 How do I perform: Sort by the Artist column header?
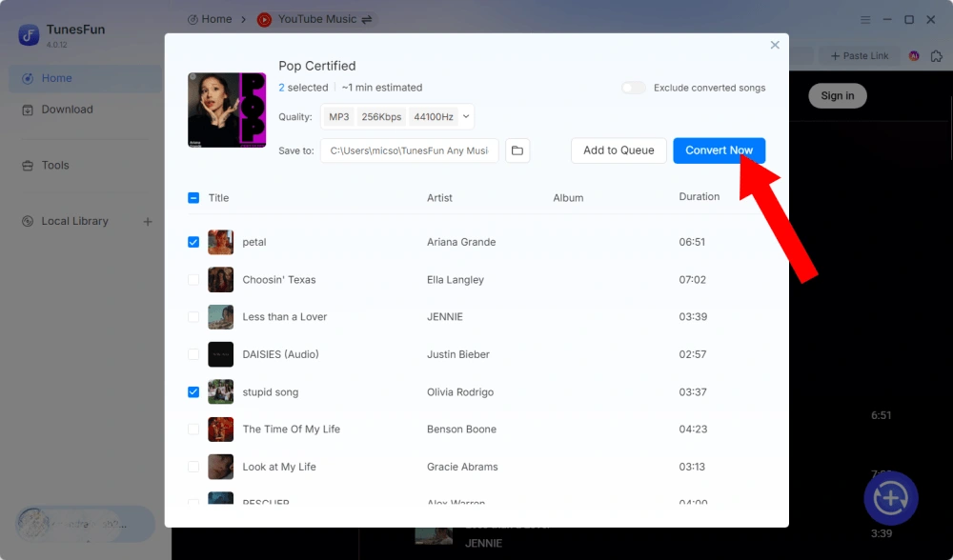click(x=439, y=198)
